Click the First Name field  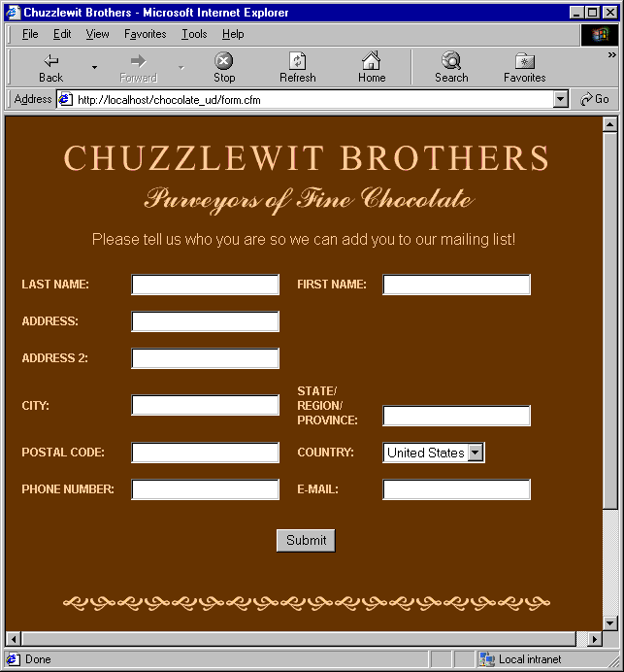(456, 285)
